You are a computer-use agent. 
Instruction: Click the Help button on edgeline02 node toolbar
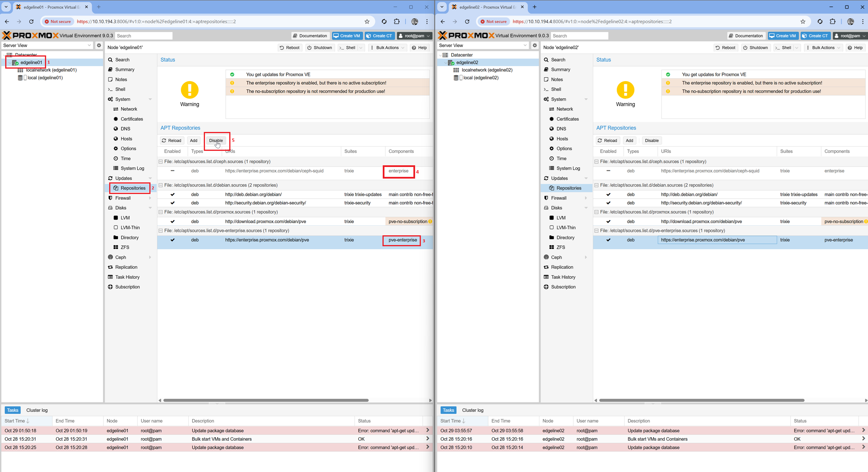click(855, 48)
